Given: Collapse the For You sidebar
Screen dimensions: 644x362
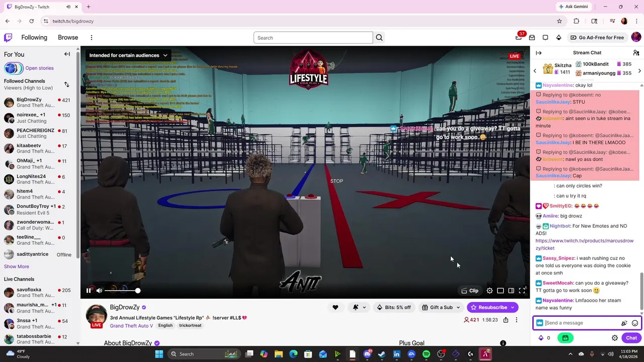Looking at the screenshot, I should pyautogui.click(x=67, y=54).
